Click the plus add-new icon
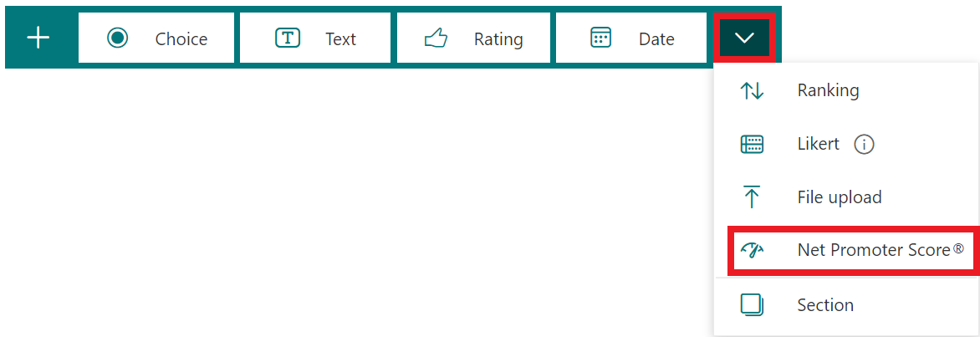 (x=38, y=38)
